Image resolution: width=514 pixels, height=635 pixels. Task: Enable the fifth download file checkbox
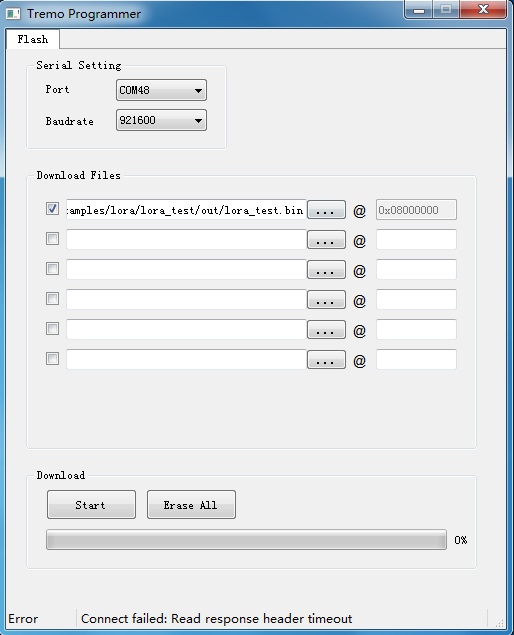tap(52, 328)
